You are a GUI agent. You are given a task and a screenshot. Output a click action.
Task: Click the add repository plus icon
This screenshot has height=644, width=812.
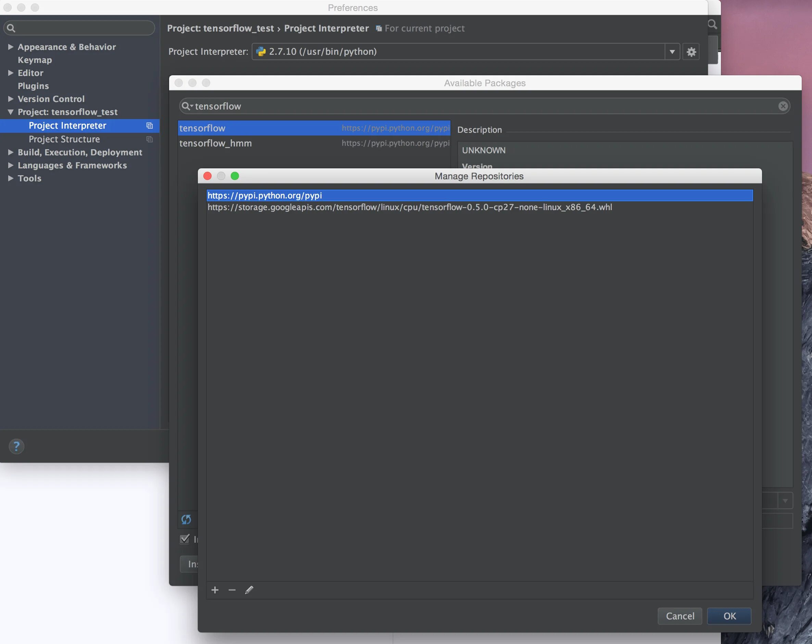(x=215, y=590)
